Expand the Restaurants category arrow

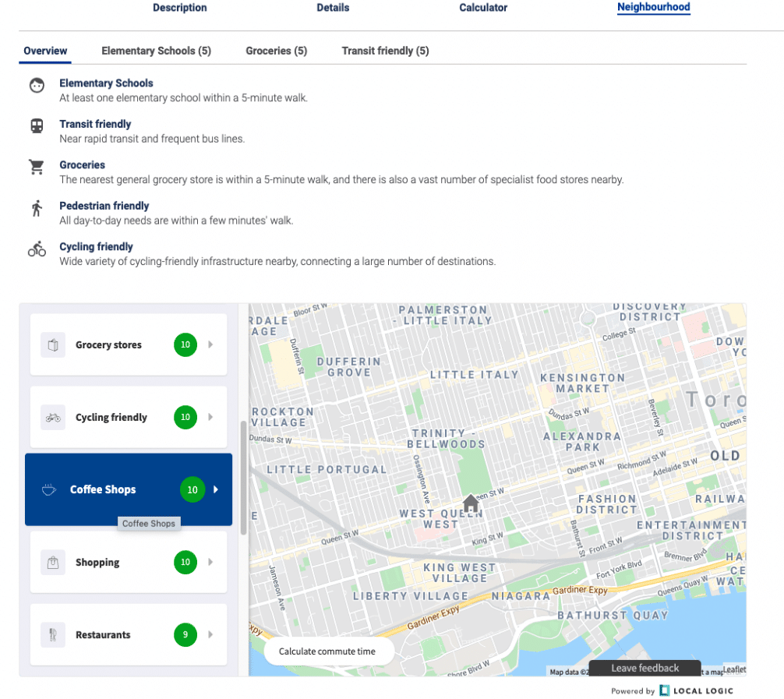(210, 634)
